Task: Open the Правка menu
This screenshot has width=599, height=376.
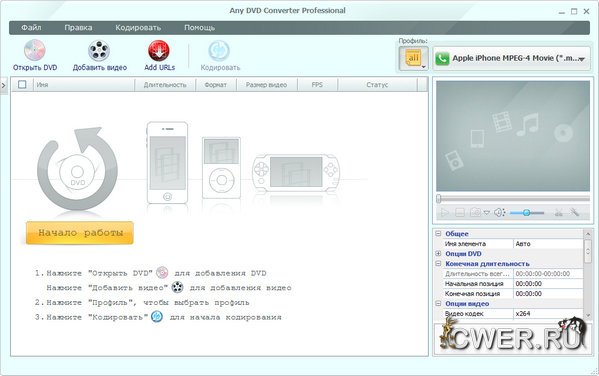Action: [x=78, y=28]
